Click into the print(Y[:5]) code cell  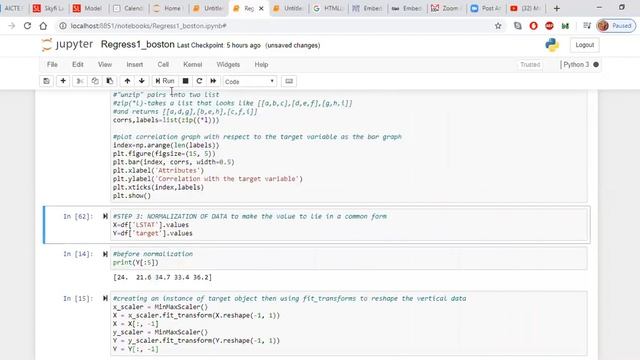pyautogui.click(x=349, y=258)
